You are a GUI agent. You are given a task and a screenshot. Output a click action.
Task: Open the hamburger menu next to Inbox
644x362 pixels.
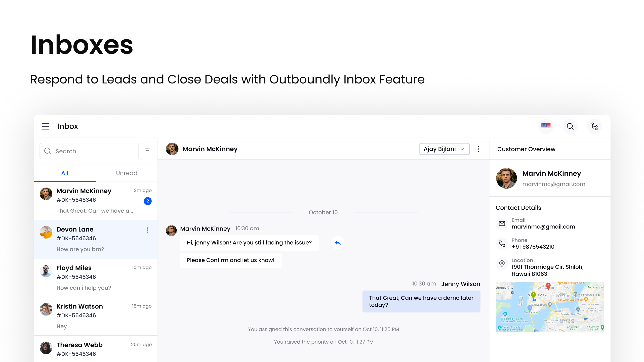point(46,126)
